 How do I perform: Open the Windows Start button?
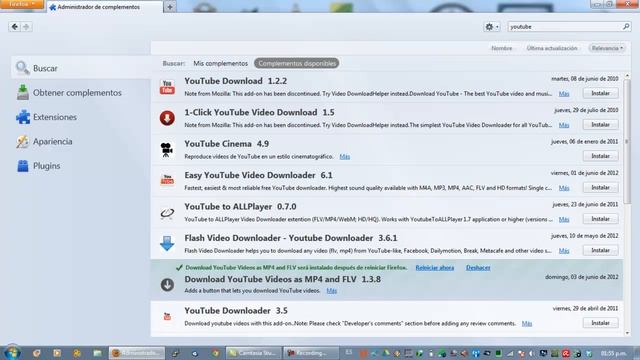tap(11, 353)
